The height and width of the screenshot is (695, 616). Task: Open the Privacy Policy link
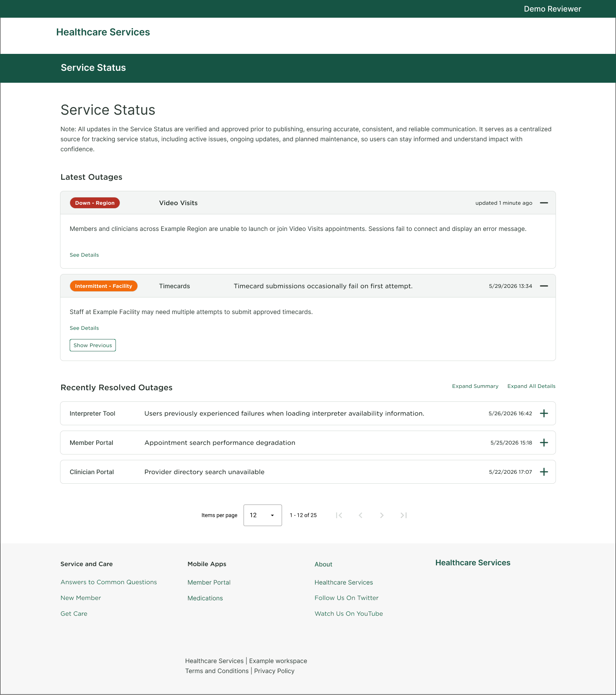coord(274,671)
